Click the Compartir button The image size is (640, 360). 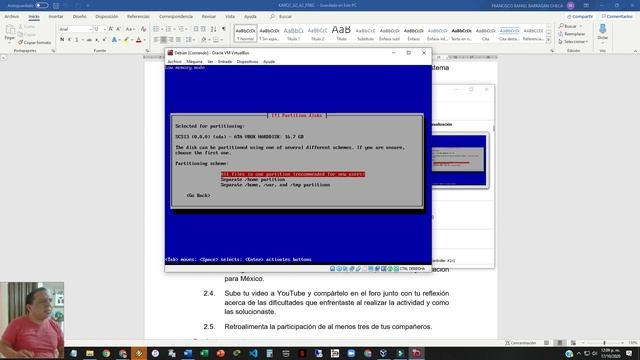point(580,16)
